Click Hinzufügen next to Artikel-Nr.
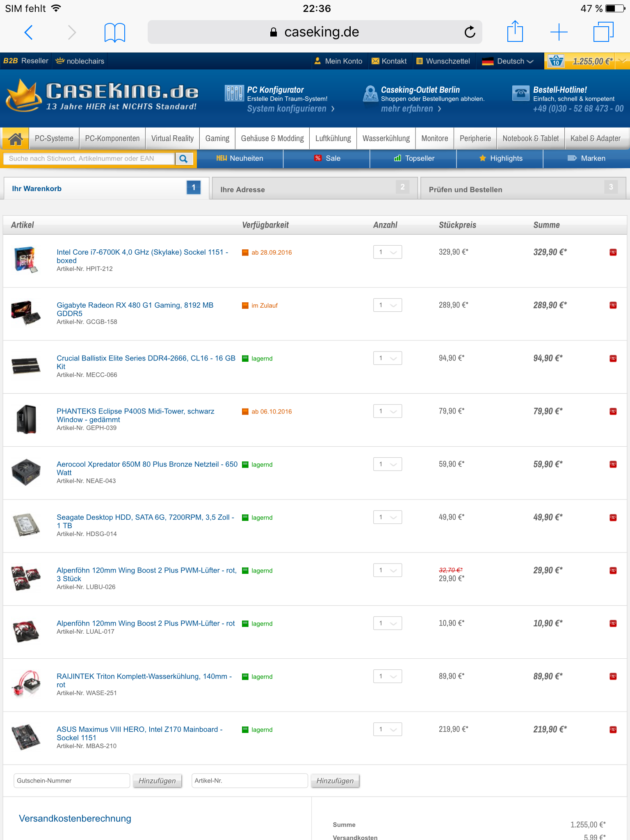 pyautogui.click(x=335, y=781)
